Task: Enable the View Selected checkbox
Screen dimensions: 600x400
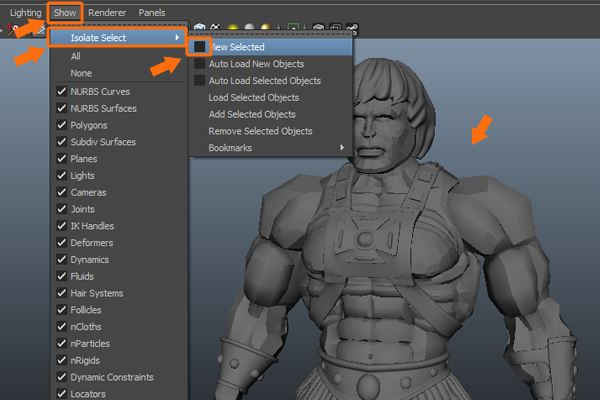Action: pyautogui.click(x=200, y=47)
